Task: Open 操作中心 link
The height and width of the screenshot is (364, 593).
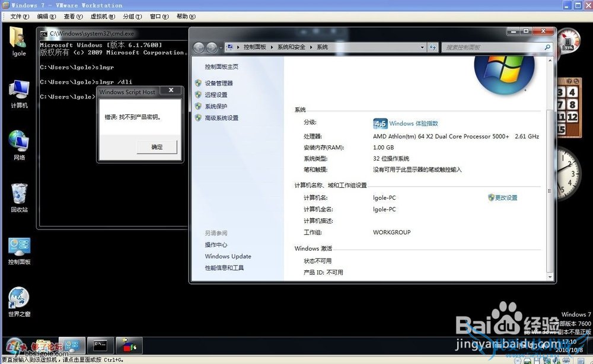Action: coord(216,245)
